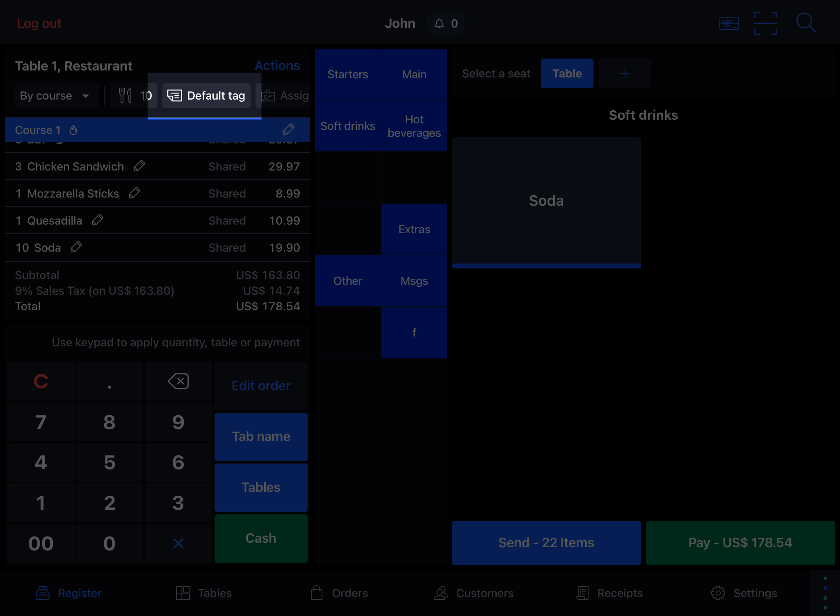Click the edit pencil icon on Chicken Sandwich

point(139,166)
